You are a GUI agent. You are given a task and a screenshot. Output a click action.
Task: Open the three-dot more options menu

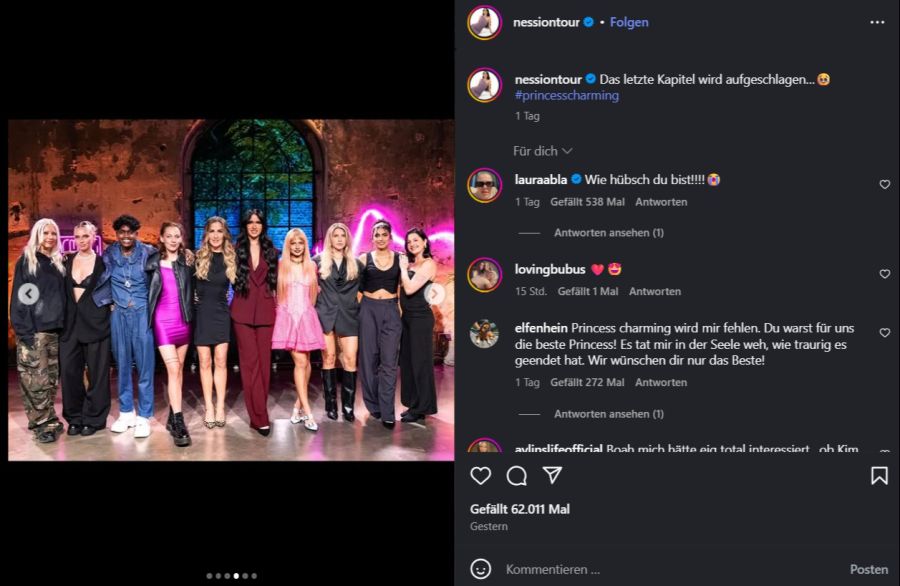(x=877, y=22)
